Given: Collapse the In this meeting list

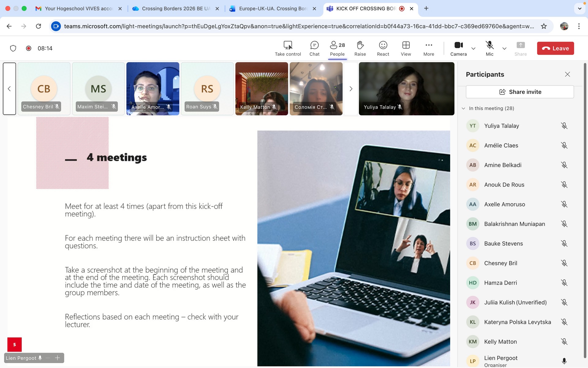Looking at the screenshot, I should coord(463,108).
